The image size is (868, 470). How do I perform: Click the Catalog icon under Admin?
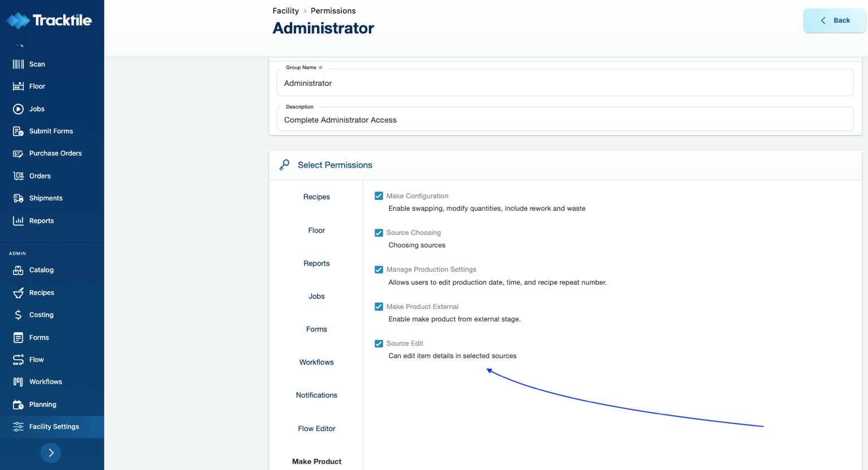[x=18, y=270]
